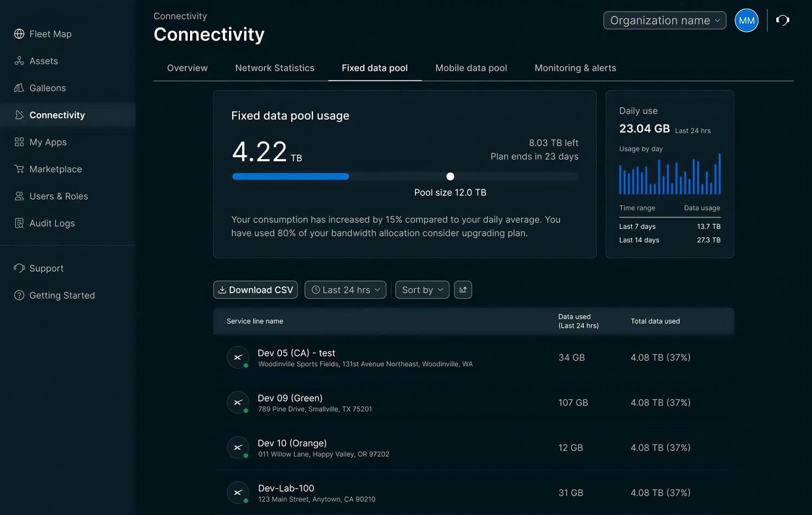Click the satellite icon for Dev-Lab-100
Viewport: 812px width, 515px height.
238,493
